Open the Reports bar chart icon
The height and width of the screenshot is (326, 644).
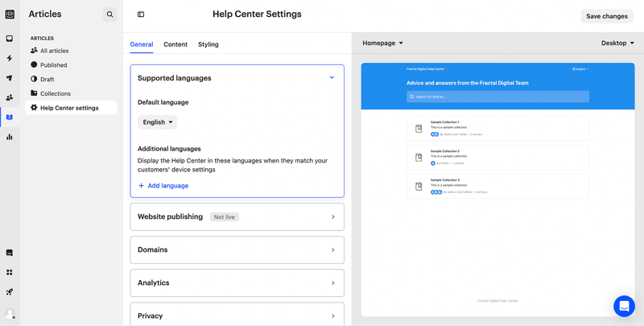pyautogui.click(x=10, y=137)
